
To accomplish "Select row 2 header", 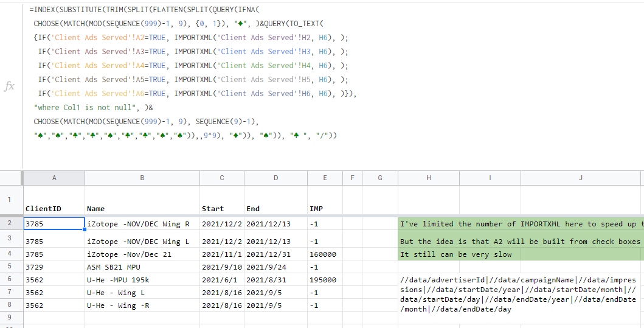I will click(x=10, y=223).
